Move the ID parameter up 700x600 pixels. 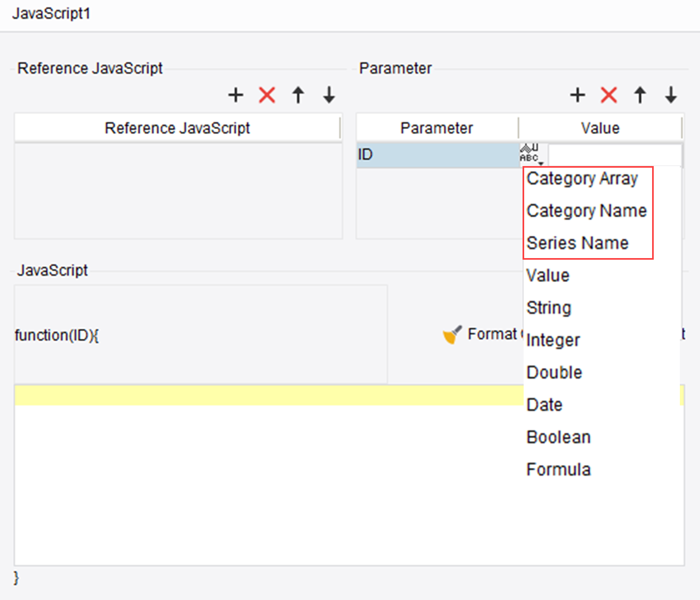640,95
